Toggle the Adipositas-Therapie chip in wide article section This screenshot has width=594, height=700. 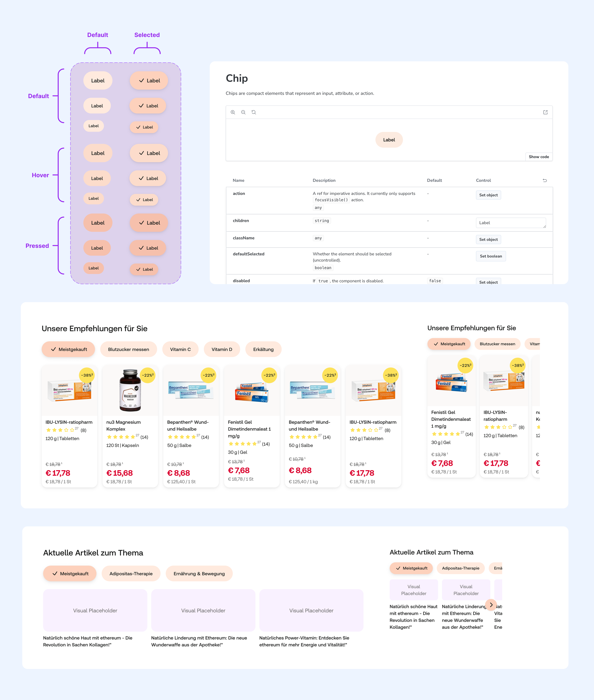(x=131, y=573)
